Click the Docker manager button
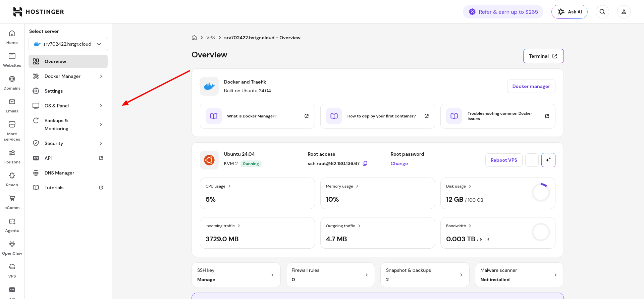Screen dimensions: 644x299 tap(531, 86)
